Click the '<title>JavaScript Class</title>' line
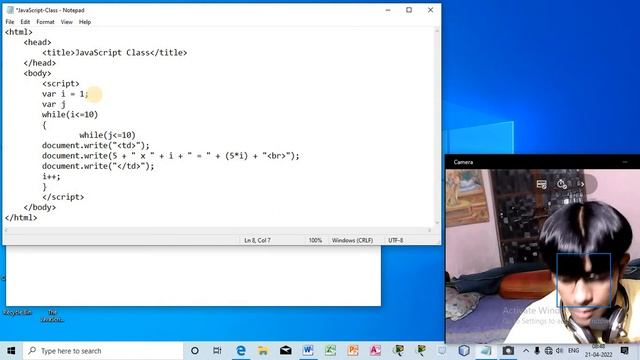Image resolution: width=640 pixels, height=360 pixels. point(115,53)
